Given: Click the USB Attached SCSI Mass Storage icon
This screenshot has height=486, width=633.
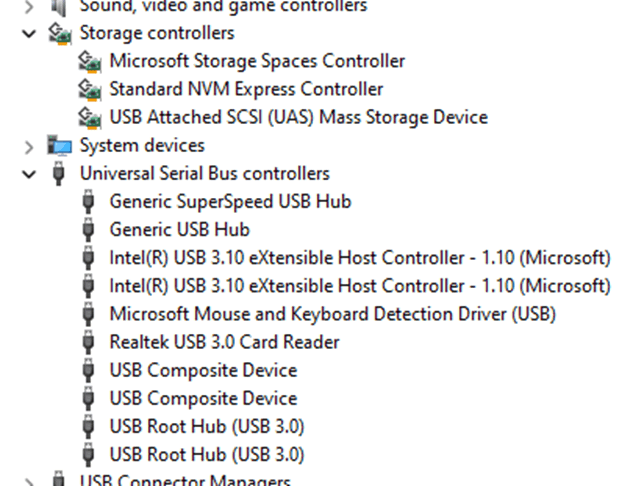Looking at the screenshot, I should pyautogui.click(x=91, y=117).
